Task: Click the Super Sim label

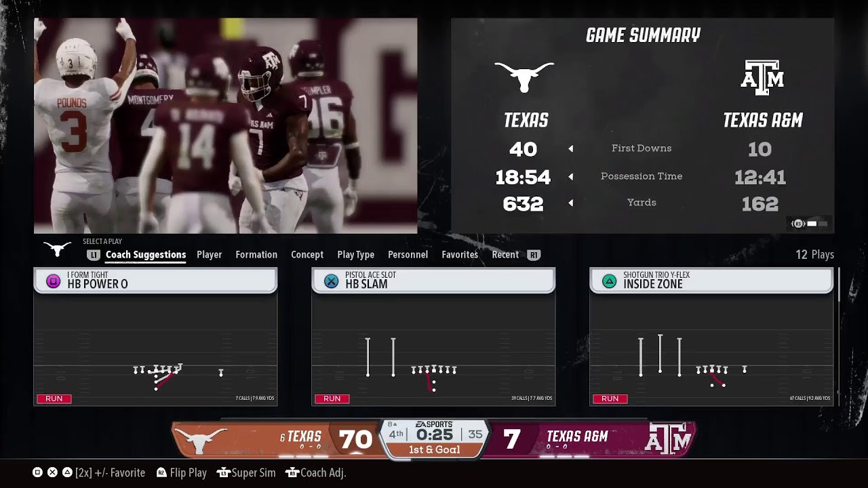Action: pyautogui.click(x=254, y=473)
